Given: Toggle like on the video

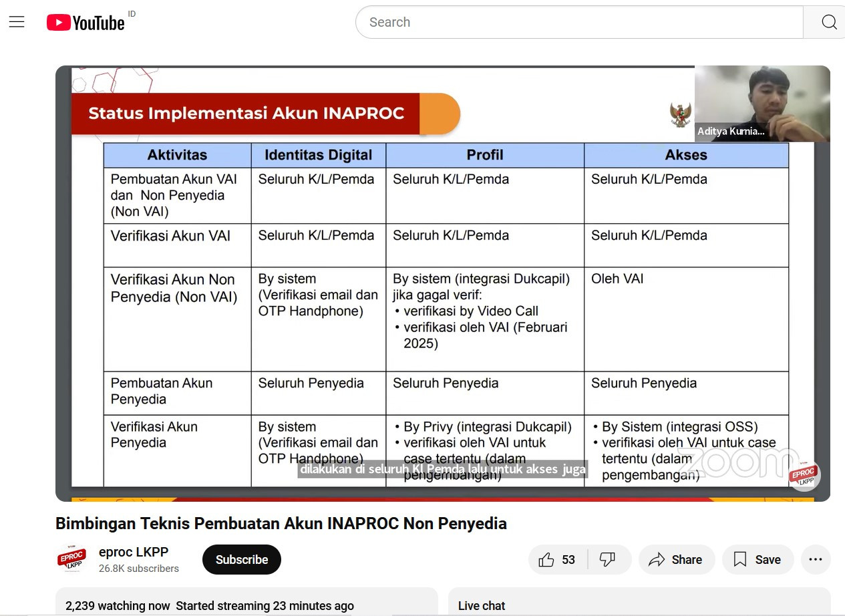Looking at the screenshot, I should (547, 559).
